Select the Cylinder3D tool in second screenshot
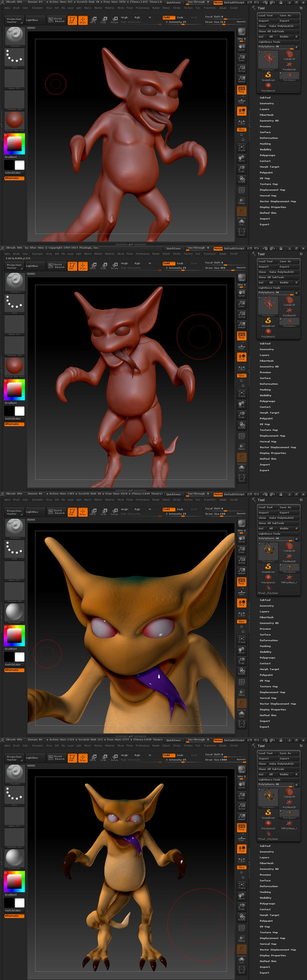Screen dimensions: 307x980 [289, 301]
